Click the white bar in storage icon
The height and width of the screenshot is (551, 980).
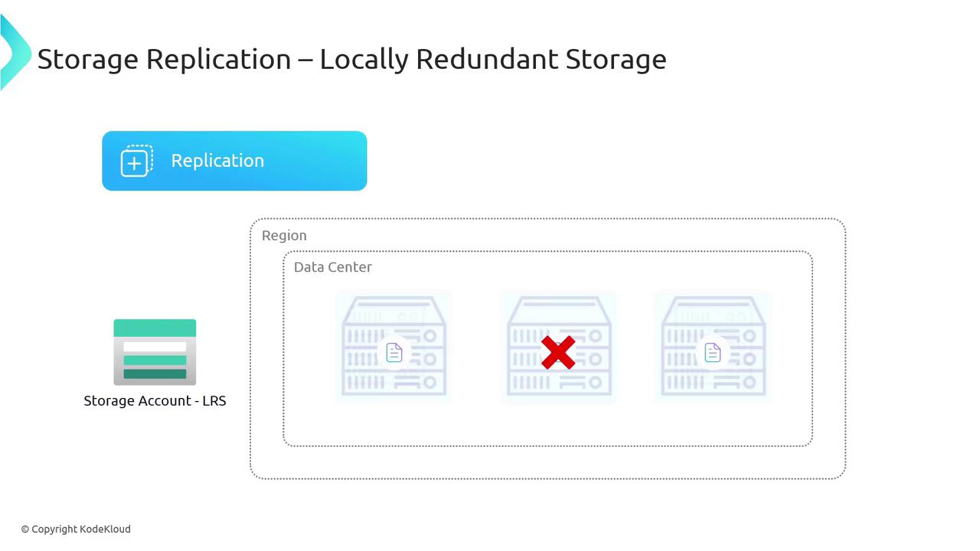pos(155,347)
